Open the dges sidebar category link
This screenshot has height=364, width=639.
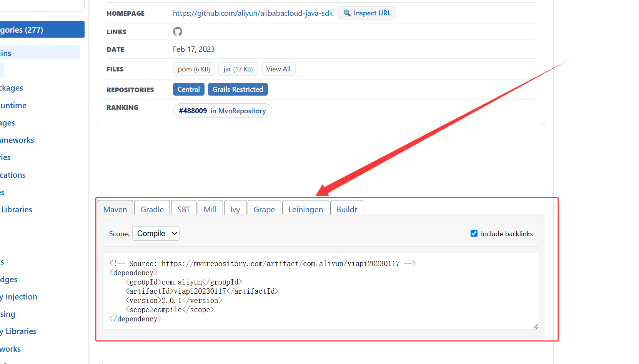(x=9, y=280)
